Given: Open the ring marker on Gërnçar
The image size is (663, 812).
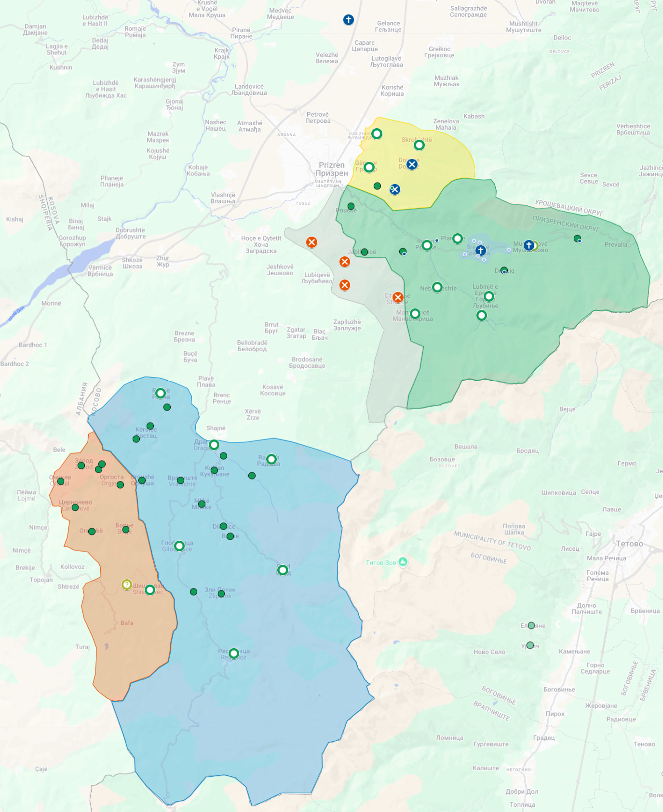Looking at the screenshot, I should click(369, 167).
